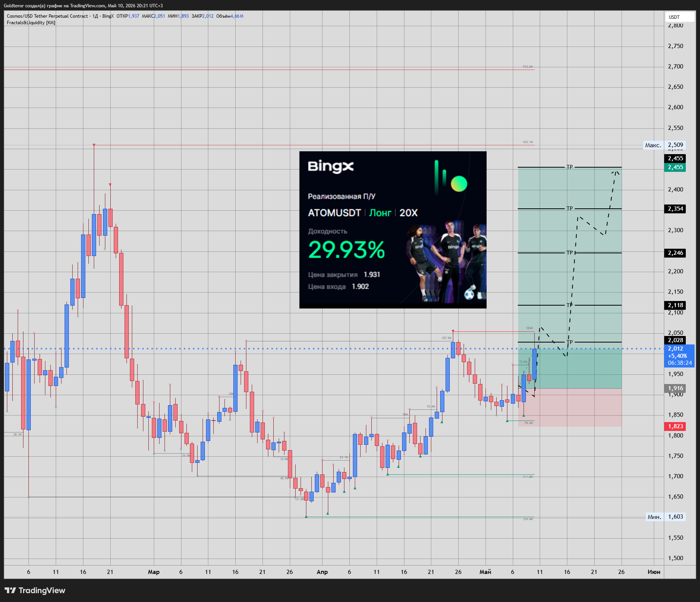Click the Мин. 1,603 low marker label
This screenshot has width=700, height=602.
click(665, 517)
